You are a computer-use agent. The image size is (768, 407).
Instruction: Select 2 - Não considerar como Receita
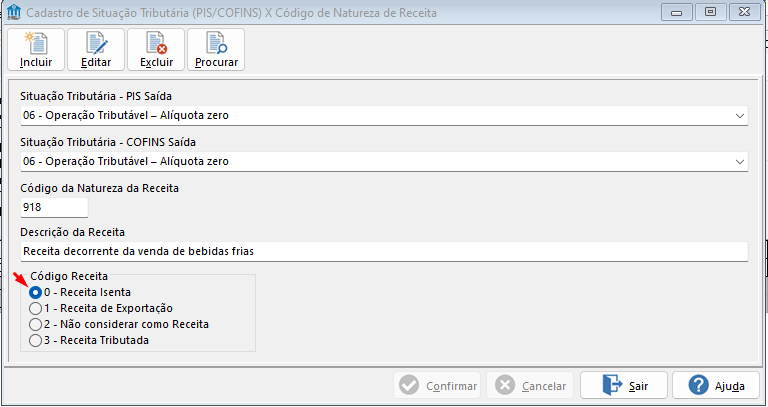pos(36,324)
